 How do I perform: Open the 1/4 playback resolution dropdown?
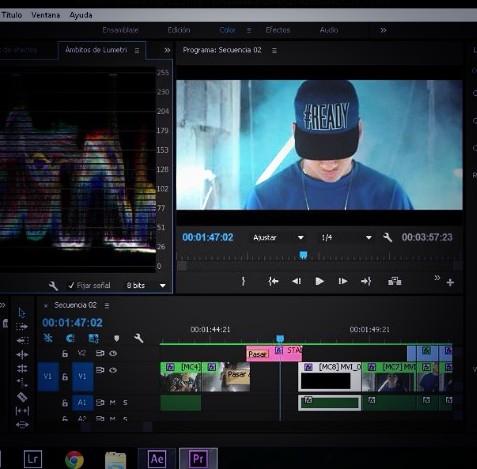pos(346,238)
